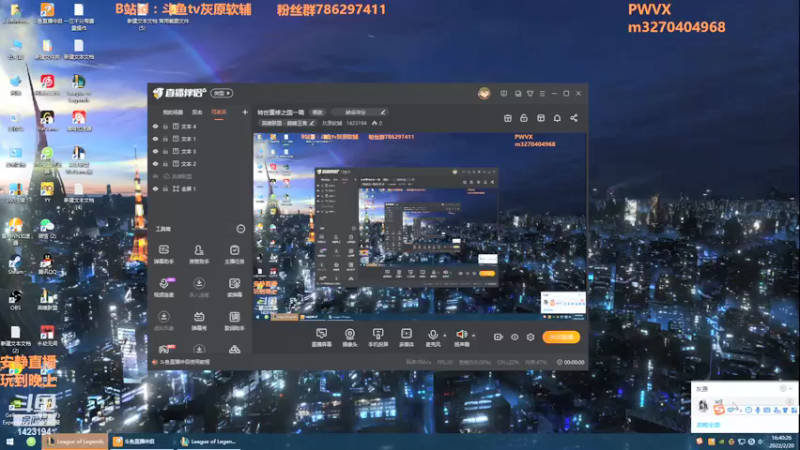This screenshot has height=450, width=800.
Task: Open the message icon beside the avatar
Action: click(x=504, y=94)
